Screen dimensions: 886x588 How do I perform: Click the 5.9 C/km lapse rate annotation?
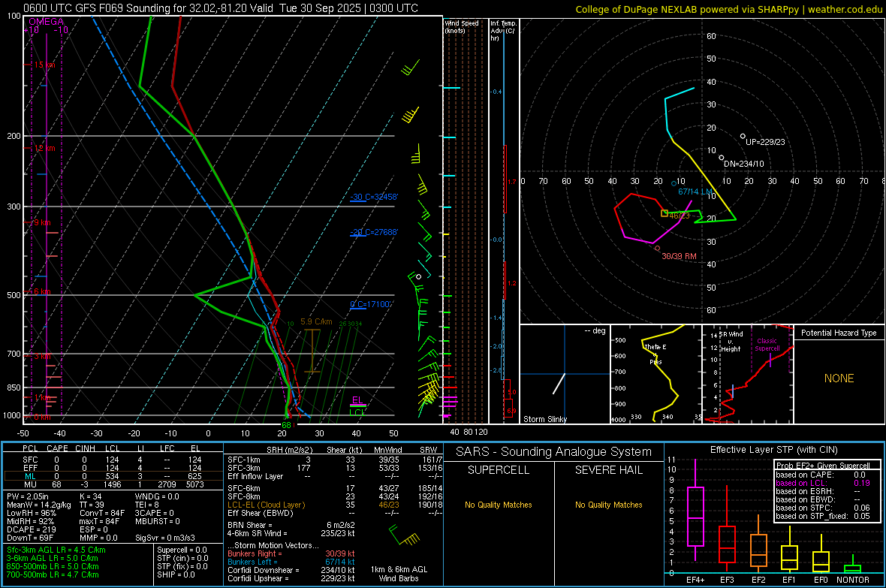click(x=316, y=321)
